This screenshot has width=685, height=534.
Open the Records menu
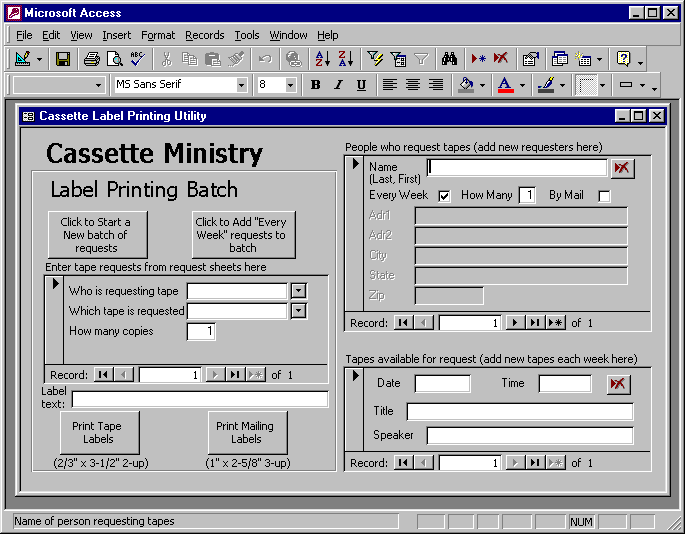point(204,35)
